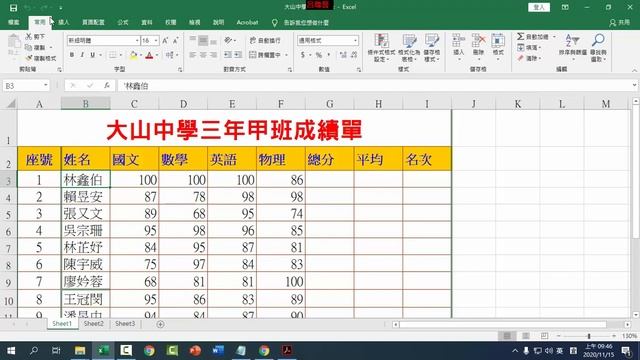Toggle align text right
The height and width of the screenshot is (360, 640).
213,55
